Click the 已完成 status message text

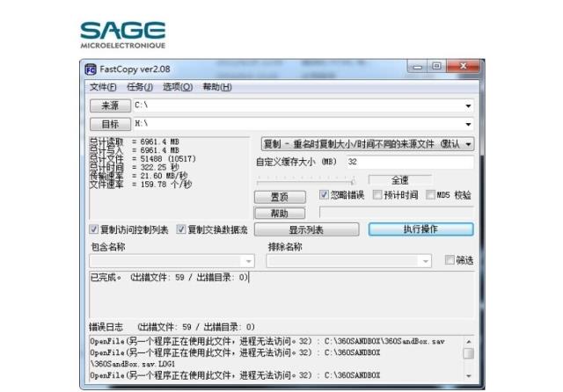169,277
